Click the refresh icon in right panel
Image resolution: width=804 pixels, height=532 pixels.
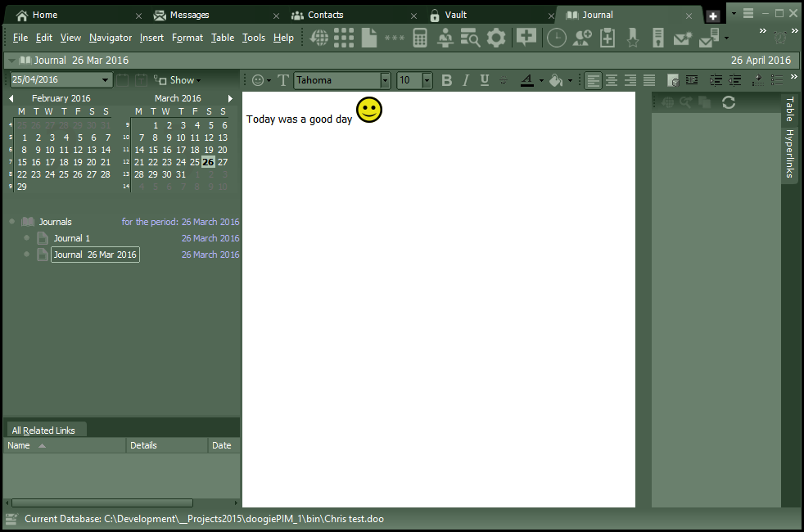pos(729,102)
